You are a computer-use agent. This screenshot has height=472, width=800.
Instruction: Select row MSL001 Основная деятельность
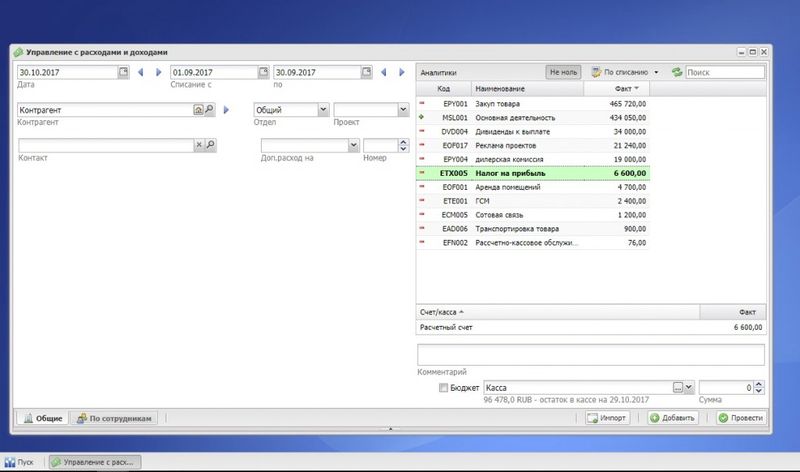coord(533,117)
